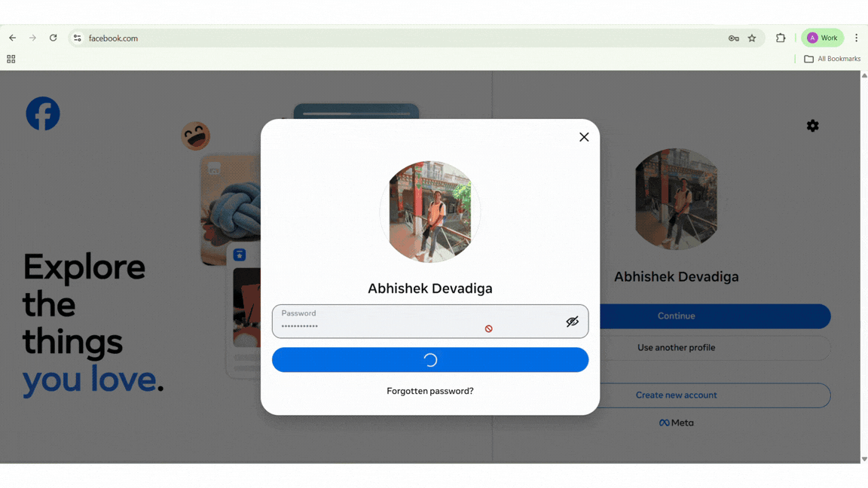This screenshot has height=488, width=868.
Task: Open the saved passwords key icon
Action: point(733,38)
